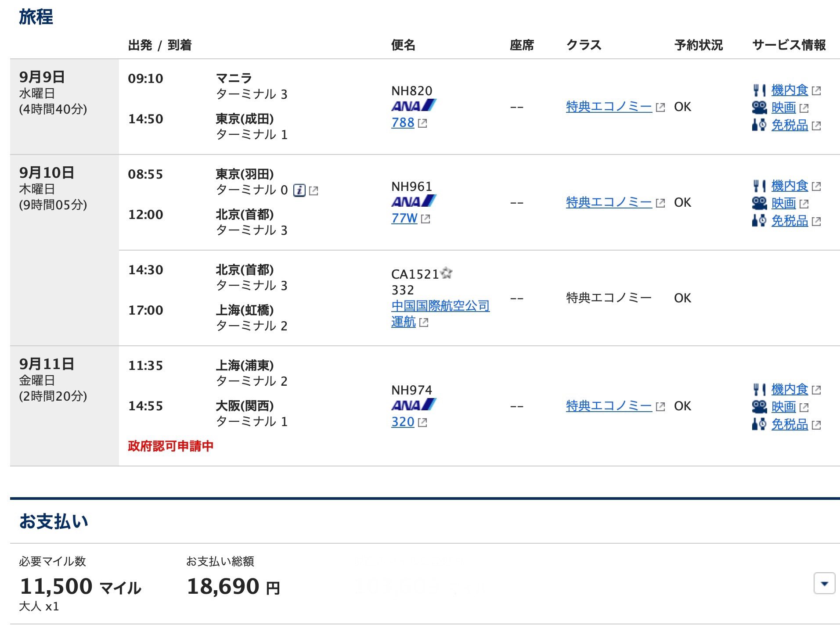Open 機内食 link for flight NH974
Viewport: 840px width, 642px height.
point(790,390)
